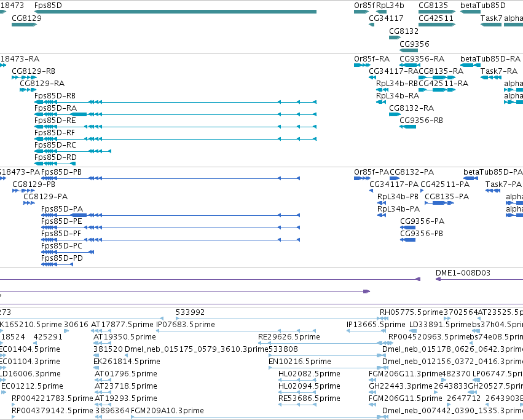Click the CG9356-RA transcript label

pos(422,59)
